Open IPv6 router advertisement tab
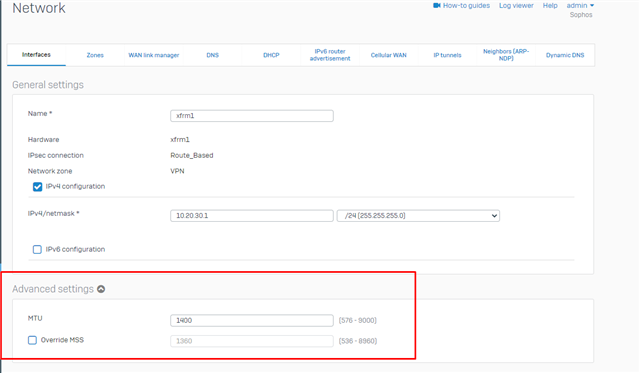The height and width of the screenshot is (373, 640). point(330,55)
